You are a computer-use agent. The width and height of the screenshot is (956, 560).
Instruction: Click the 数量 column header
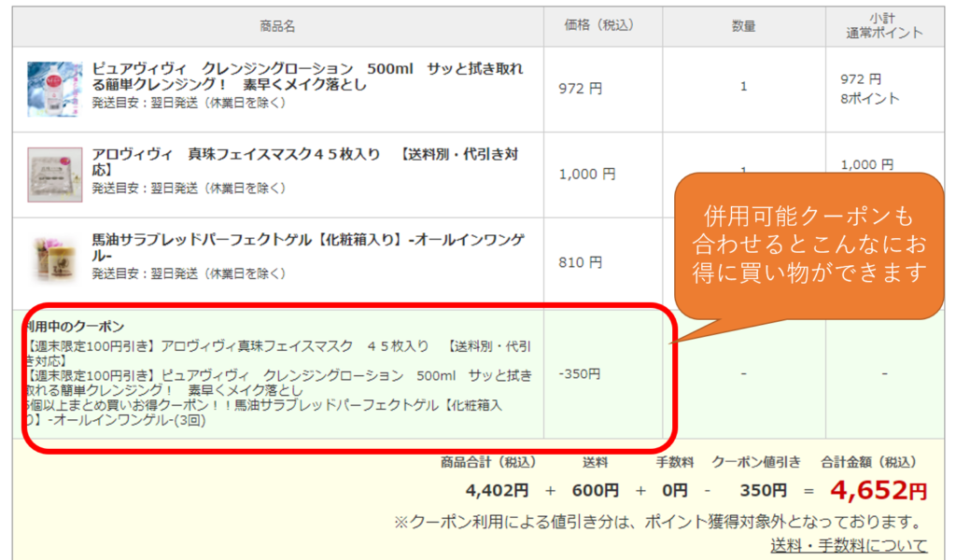pos(743,26)
